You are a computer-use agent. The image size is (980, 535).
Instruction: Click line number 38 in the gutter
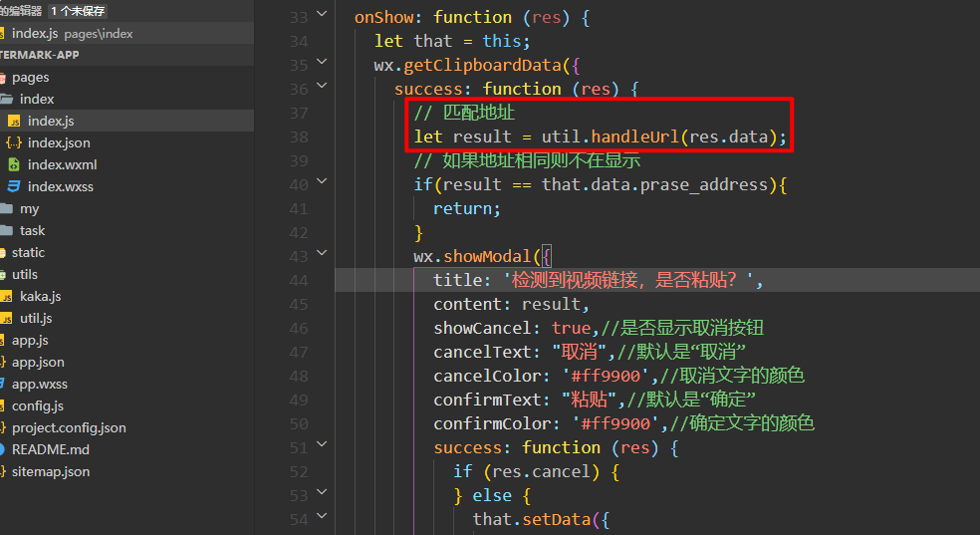pos(298,136)
